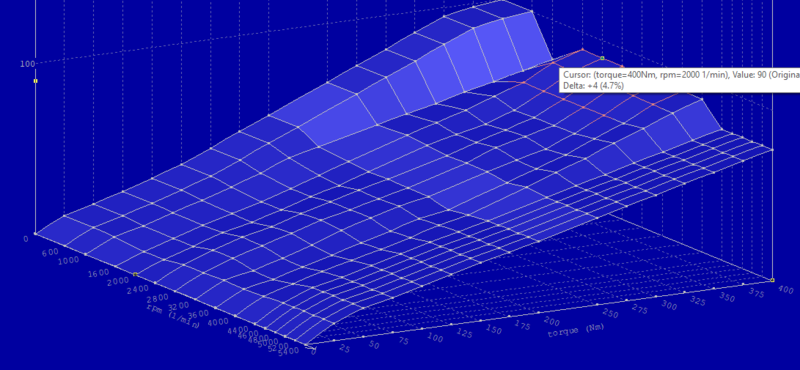Click the "600" rpm axis label
Viewport: 800px width, 370px height.
click(x=50, y=251)
